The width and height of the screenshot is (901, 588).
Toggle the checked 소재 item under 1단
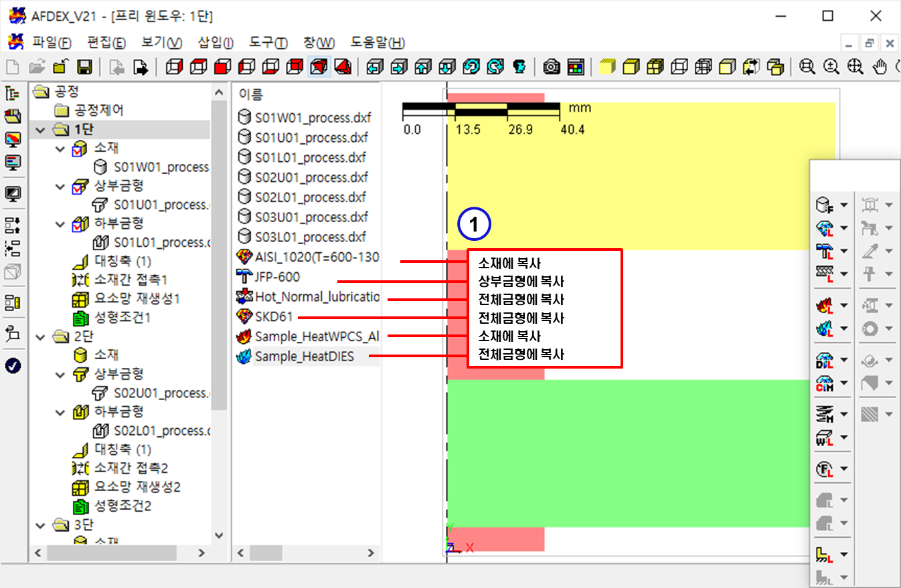tap(80, 148)
